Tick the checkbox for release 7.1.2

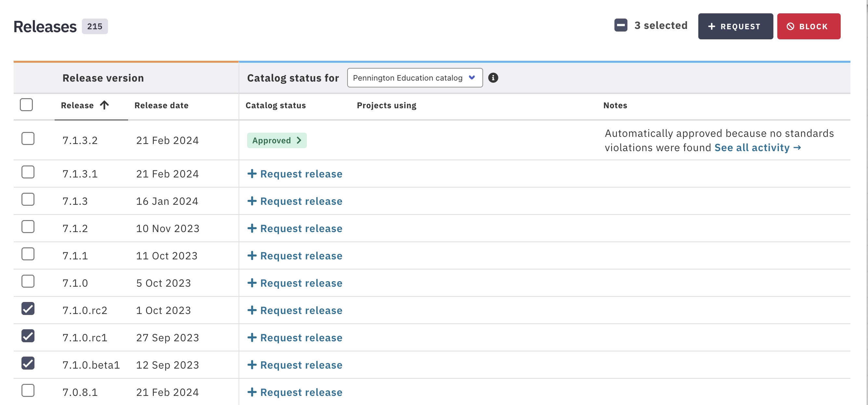pyautogui.click(x=28, y=227)
